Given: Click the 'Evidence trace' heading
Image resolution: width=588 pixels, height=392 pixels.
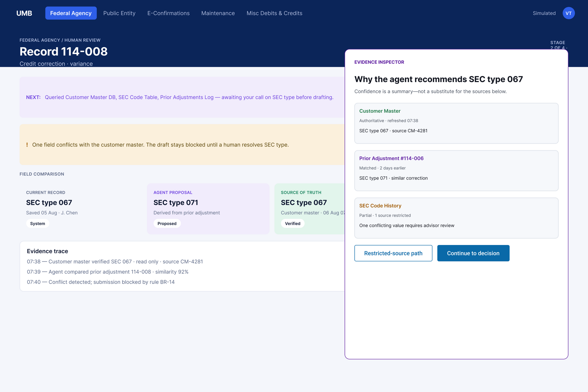Looking at the screenshot, I should 47,251.
